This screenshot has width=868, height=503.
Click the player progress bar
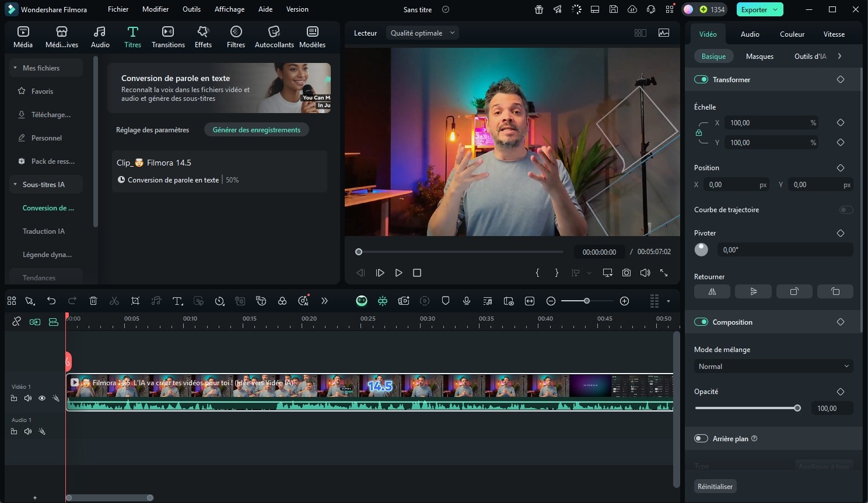pyautogui.click(x=460, y=252)
